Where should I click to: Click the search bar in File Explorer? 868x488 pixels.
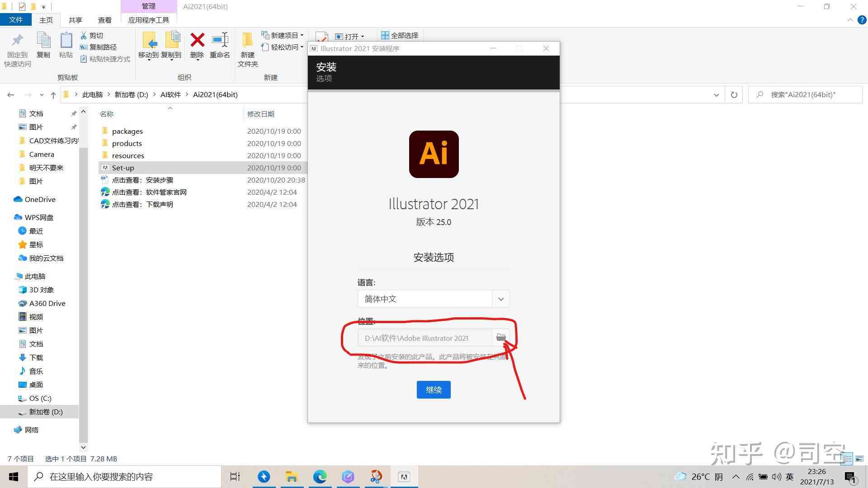point(804,94)
